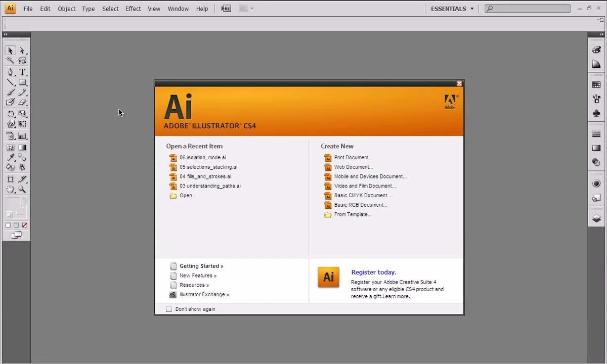Open the ESSENTIALS workspace dropdown
The height and width of the screenshot is (364, 607).
[452, 9]
